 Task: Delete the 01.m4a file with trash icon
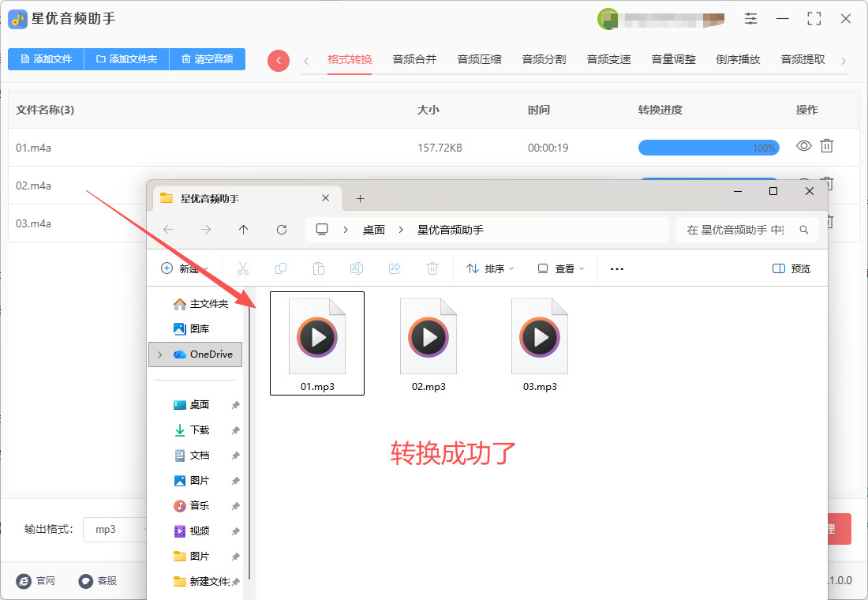[x=827, y=146]
